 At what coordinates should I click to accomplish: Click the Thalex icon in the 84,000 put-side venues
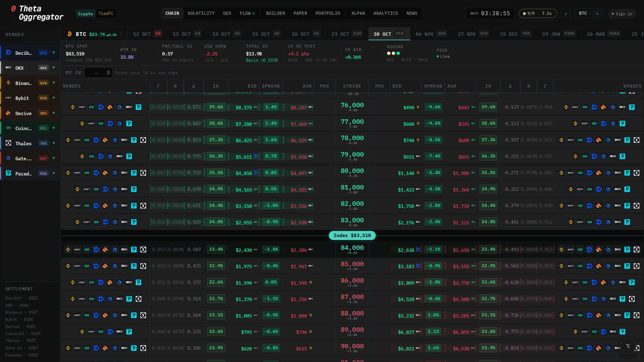click(636, 250)
